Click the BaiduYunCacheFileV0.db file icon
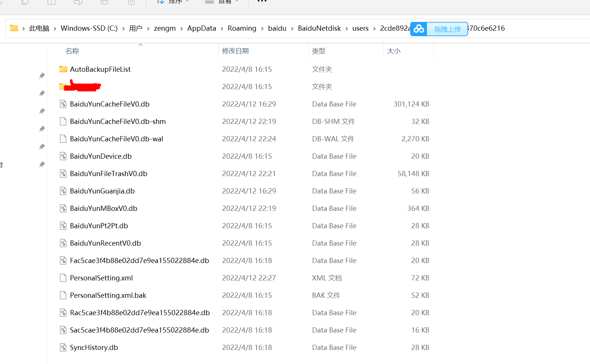The image size is (590, 364). click(63, 104)
